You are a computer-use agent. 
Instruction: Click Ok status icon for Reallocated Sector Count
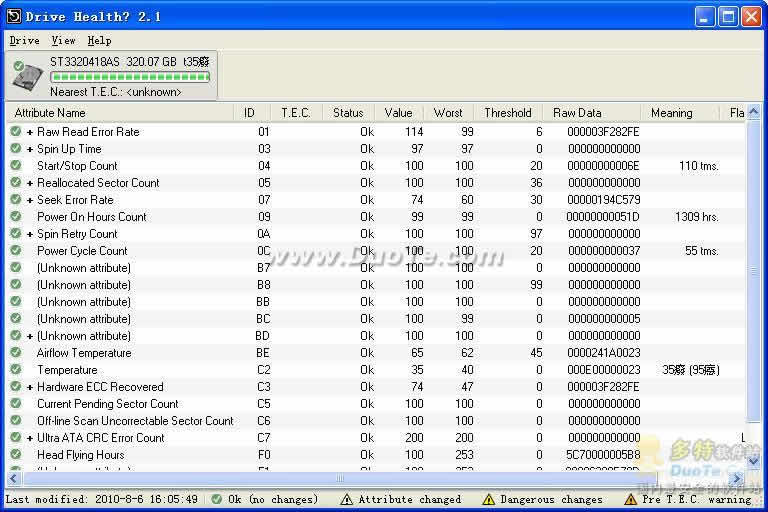[x=16, y=182]
